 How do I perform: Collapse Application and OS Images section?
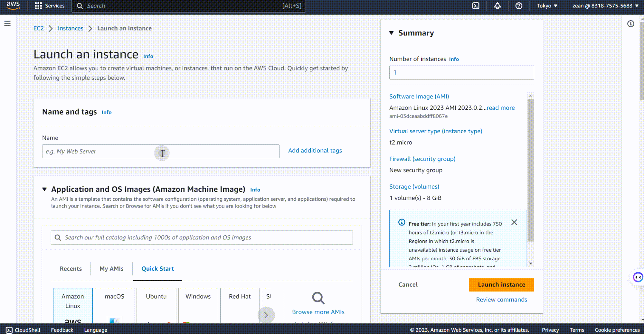coord(44,189)
